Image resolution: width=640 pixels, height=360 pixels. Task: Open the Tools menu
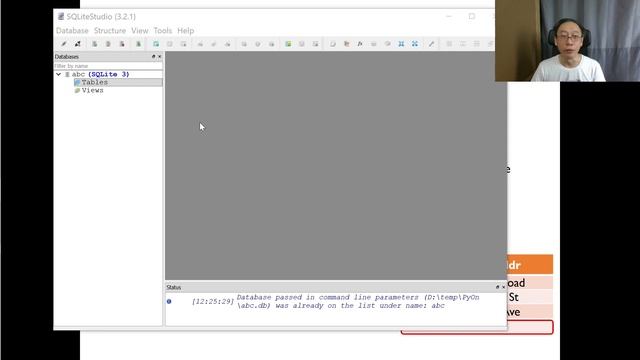click(162, 31)
